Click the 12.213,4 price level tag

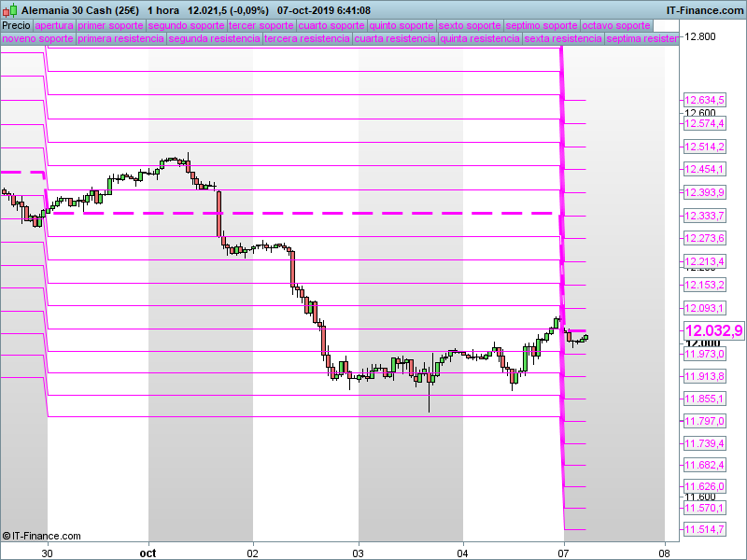[705, 261]
